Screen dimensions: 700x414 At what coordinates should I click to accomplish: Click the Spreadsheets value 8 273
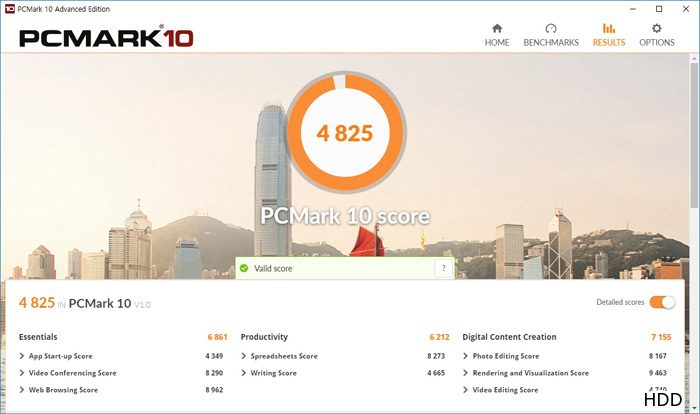tap(436, 356)
